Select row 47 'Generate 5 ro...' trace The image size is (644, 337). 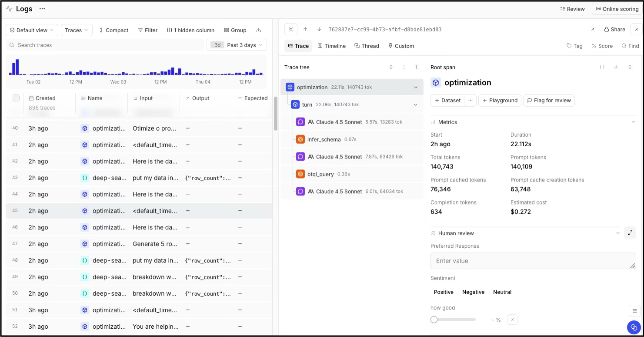coord(139,244)
